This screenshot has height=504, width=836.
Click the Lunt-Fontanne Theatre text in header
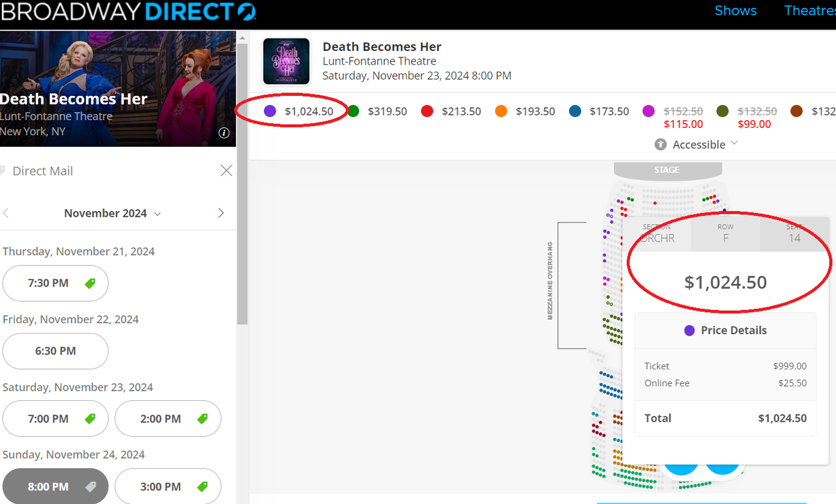point(379,61)
